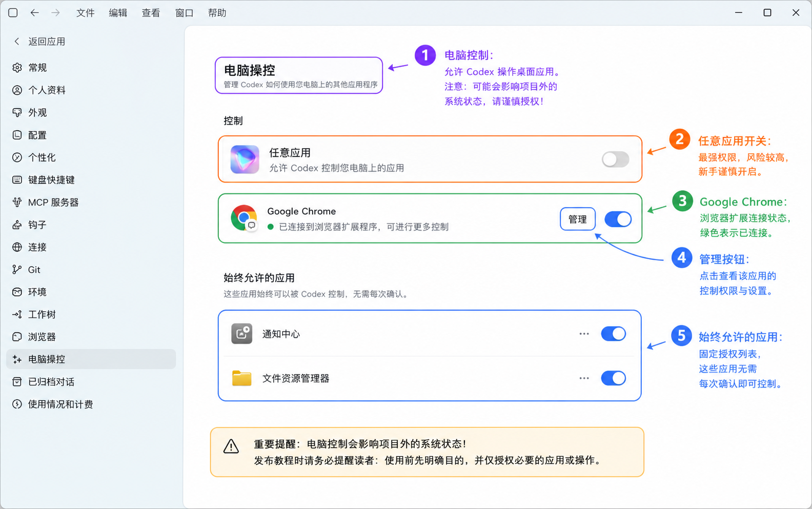
Task: Click the 文件资源管理器 folder icon
Action: point(241,378)
